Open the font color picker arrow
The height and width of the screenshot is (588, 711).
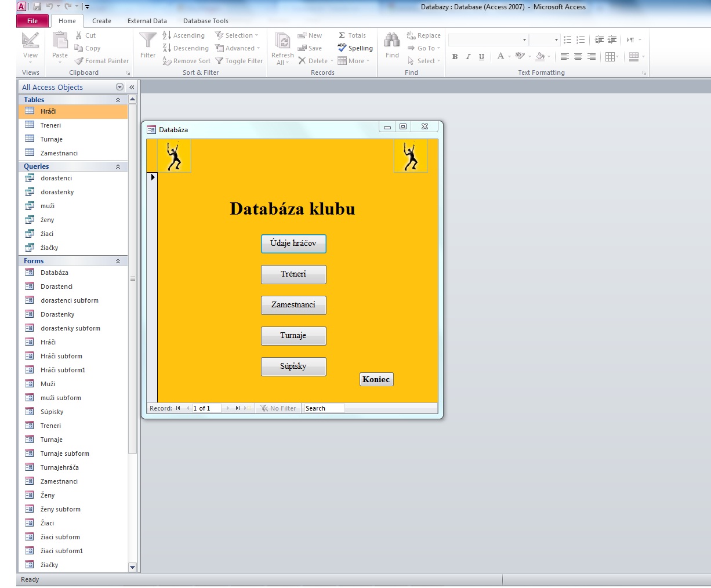point(509,57)
